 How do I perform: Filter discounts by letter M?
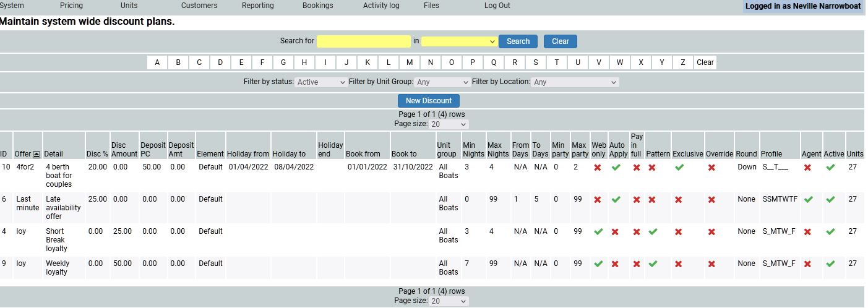pyautogui.click(x=410, y=62)
